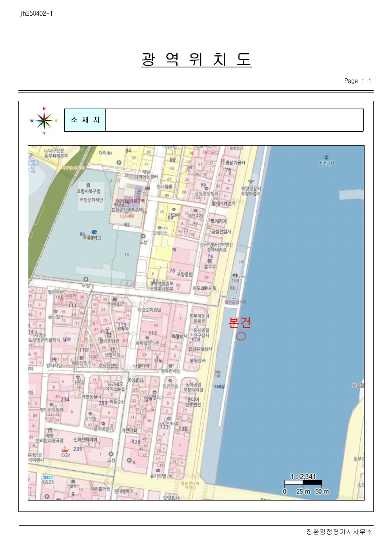Click the anchor icon above 동빈내항
The height and width of the screenshot is (555, 392).
pyautogui.click(x=326, y=157)
